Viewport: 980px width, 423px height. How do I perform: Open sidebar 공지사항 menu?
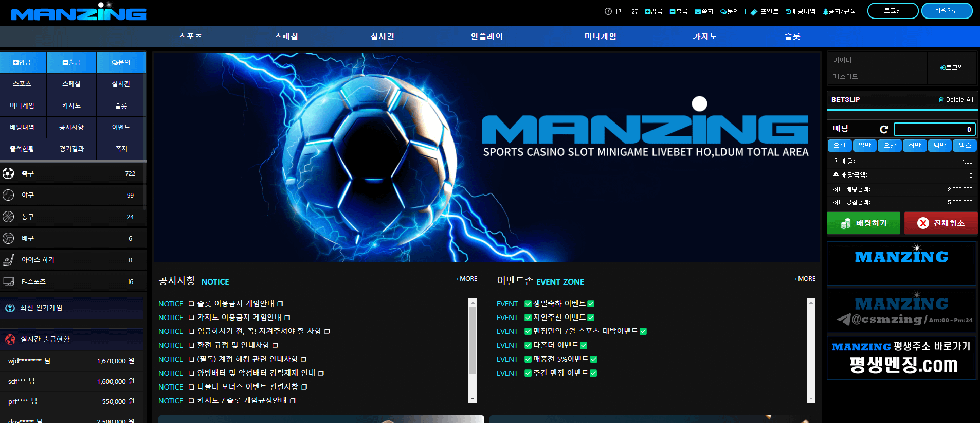[x=71, y=127]
